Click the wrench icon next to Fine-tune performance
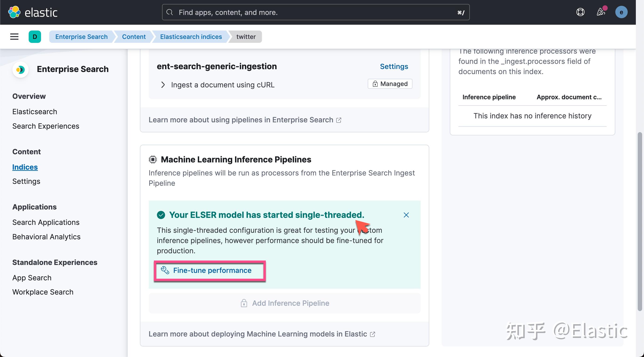Screen dimensions: 644x357 (x=165, y=271)
